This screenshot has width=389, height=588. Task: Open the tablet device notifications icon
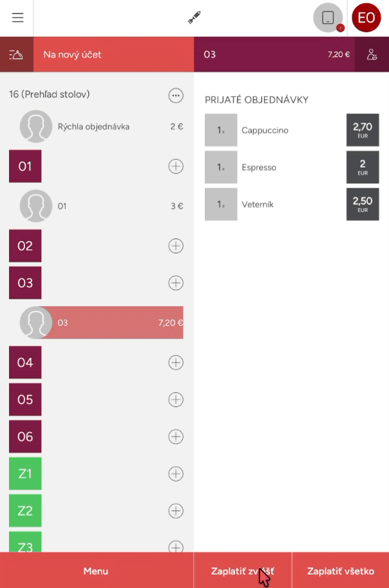pyautogui.click(x=328, y=18)
